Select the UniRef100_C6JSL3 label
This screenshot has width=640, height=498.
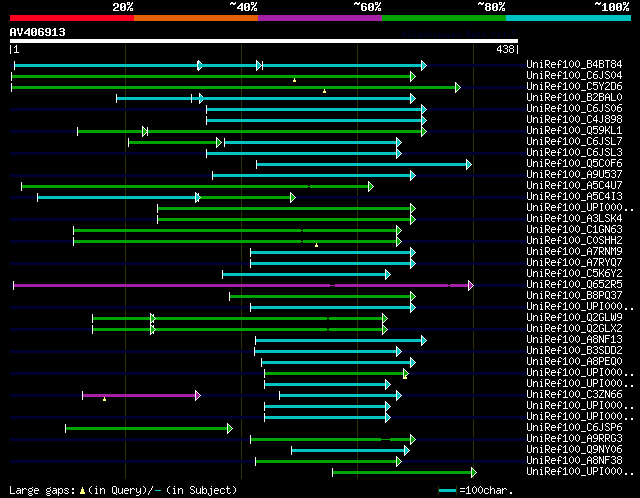click(574, 152)
